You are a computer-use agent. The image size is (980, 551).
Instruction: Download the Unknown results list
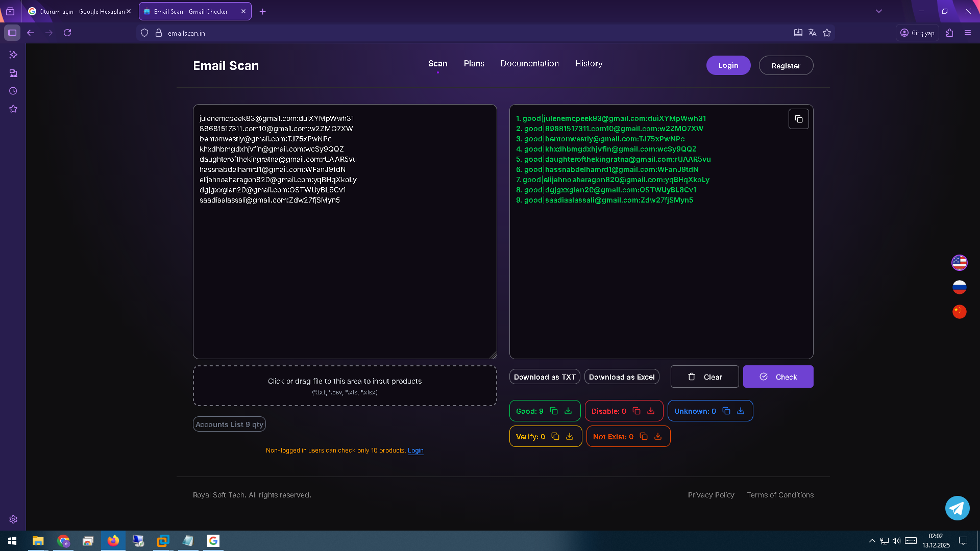[x=741, y=411]
